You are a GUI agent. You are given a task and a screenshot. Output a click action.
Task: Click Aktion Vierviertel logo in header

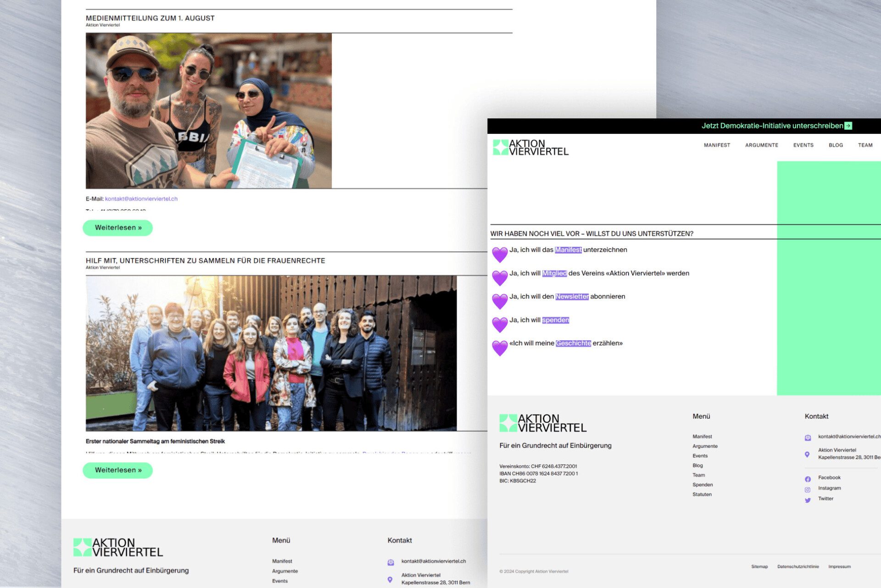[530, 148]
